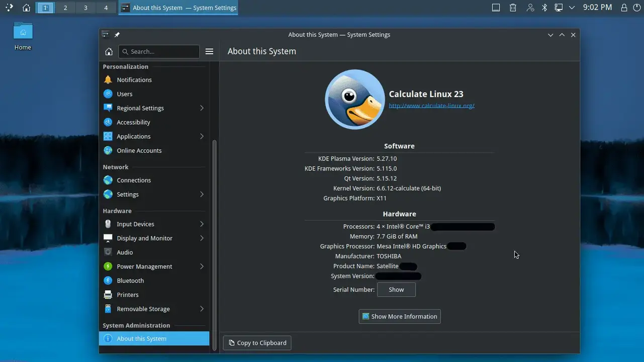Open network Connections icon
Screen dimensions: 644x362
coord(108,180)
